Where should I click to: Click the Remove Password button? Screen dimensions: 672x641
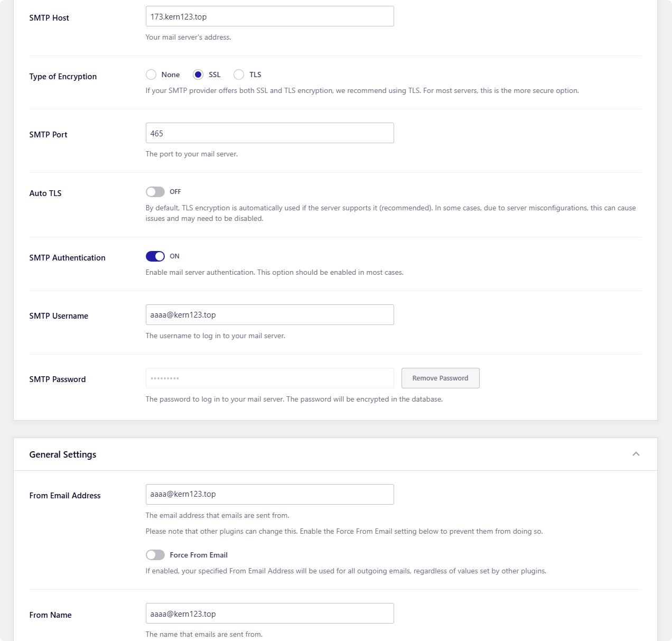tap(440, 378)
